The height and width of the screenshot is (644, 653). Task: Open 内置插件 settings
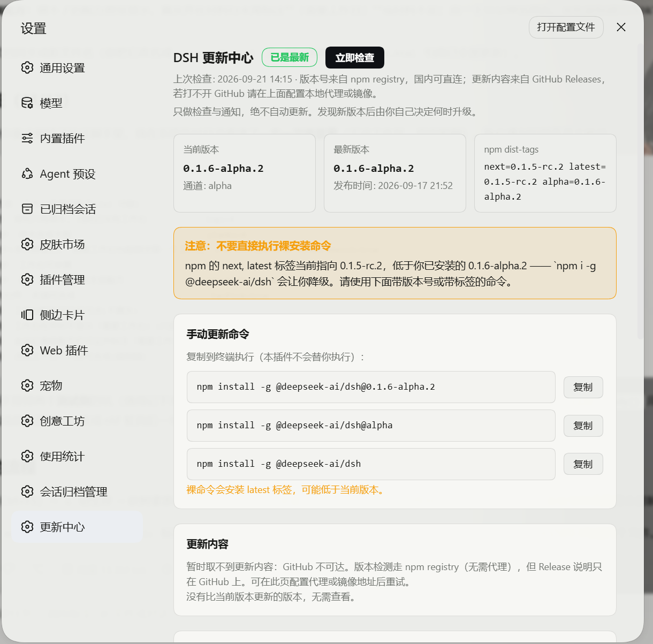tap(77, 138)
